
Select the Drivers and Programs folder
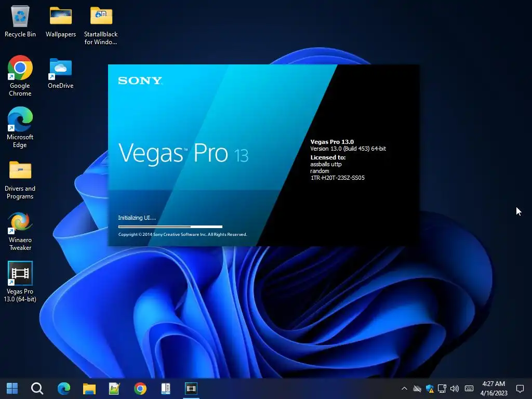20,180
